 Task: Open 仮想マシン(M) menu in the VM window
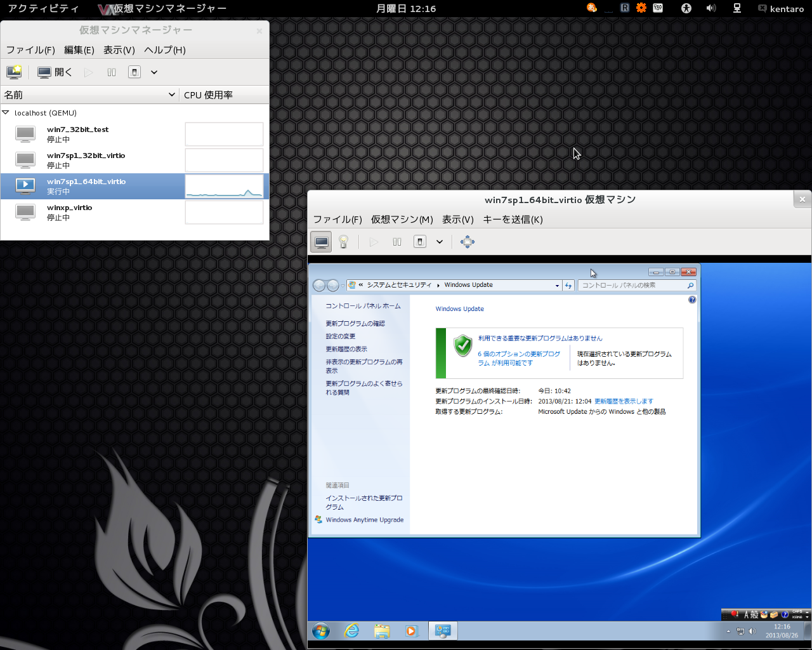(x=402, y=219)
